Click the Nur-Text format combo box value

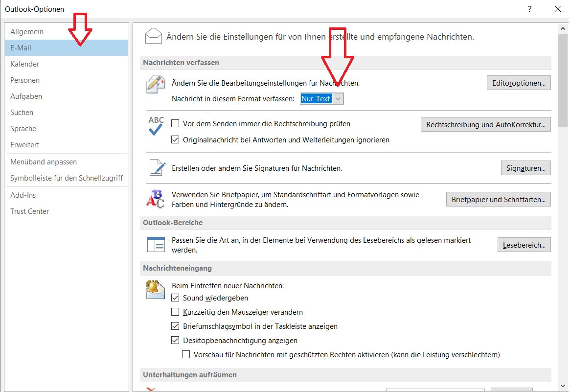tap(316, 99)
